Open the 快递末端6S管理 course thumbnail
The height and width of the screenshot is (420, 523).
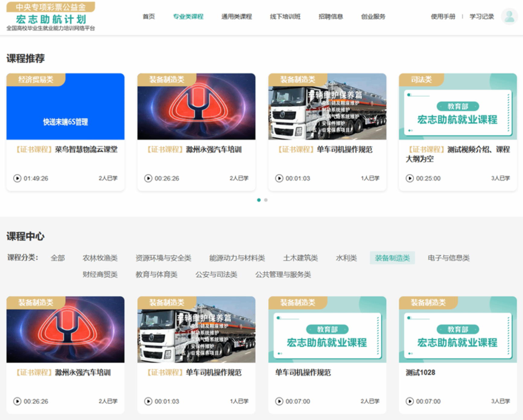[65, 107]
